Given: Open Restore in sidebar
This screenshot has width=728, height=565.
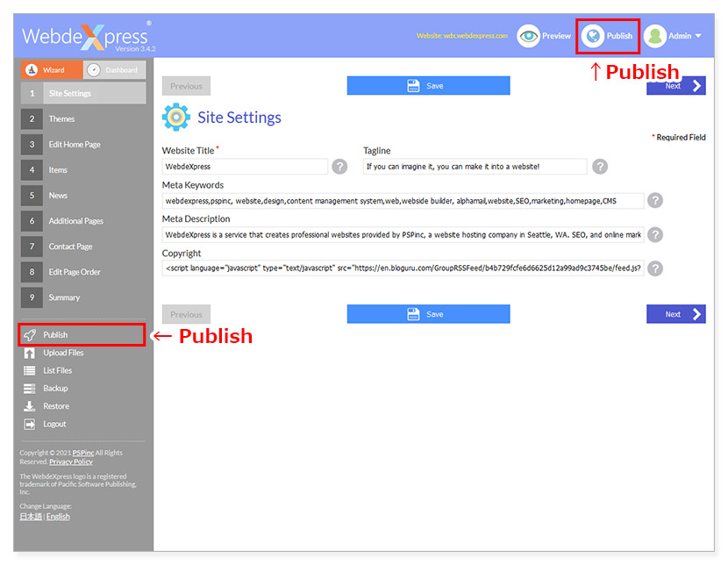Looking at the screenshot, I should click(x=56, y=406).
